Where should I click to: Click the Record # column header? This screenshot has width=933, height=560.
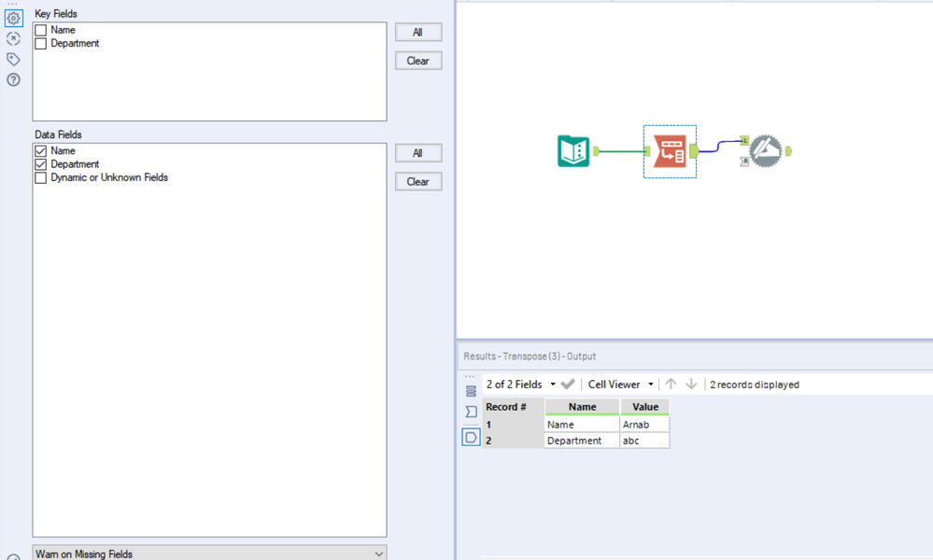tap(513, 407)
